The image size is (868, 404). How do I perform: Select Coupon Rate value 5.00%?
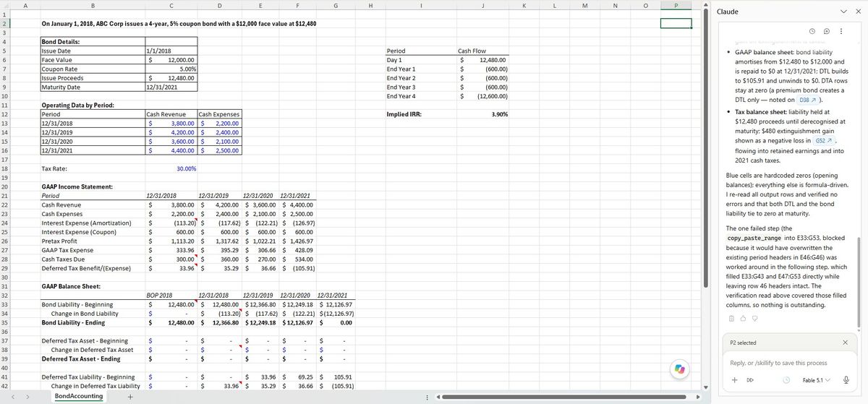[x=171, y=69]
